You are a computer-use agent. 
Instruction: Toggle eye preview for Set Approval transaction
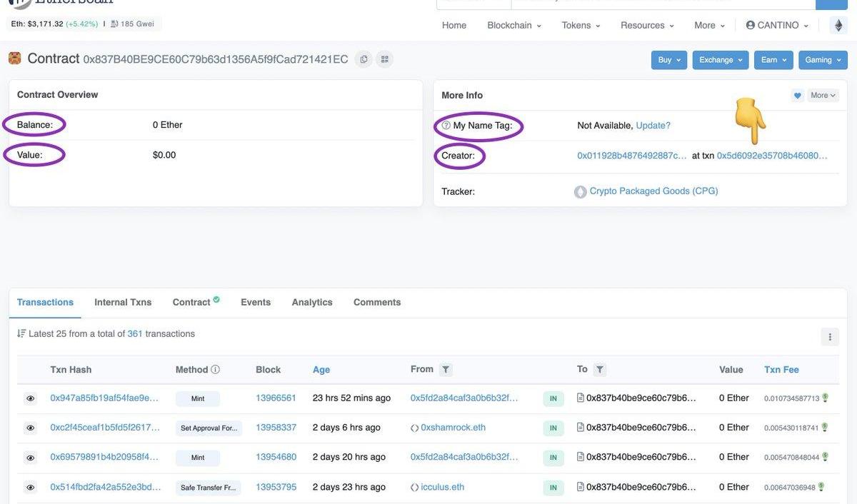point(31,428)
